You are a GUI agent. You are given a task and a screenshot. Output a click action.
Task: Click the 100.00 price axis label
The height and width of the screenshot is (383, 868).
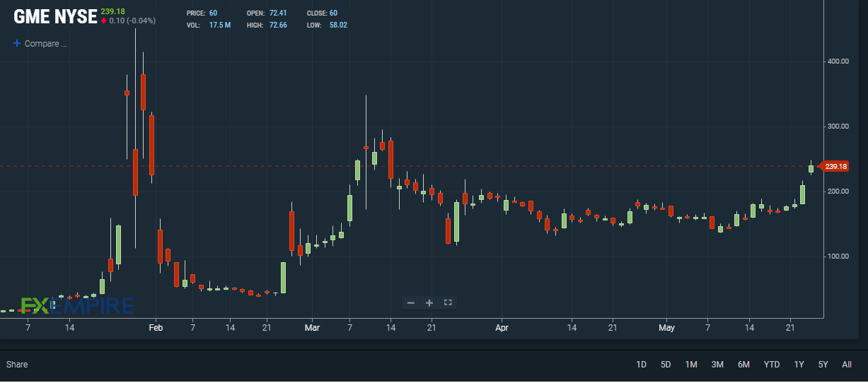[838, 257]
